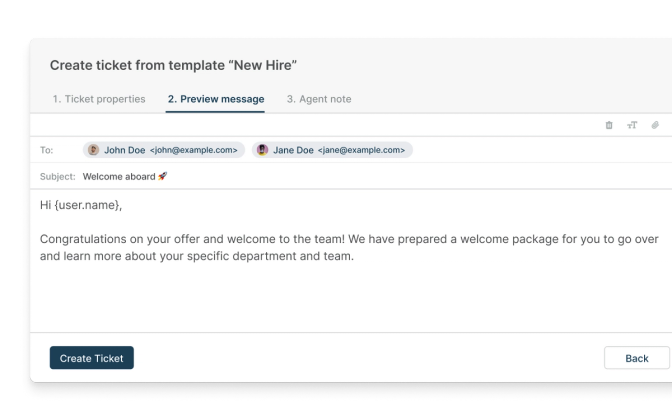Image resolution: width=672 pixels, height=420 pixels.
Task: Click the paperclip attachment icon
Action: pos(655,125)
